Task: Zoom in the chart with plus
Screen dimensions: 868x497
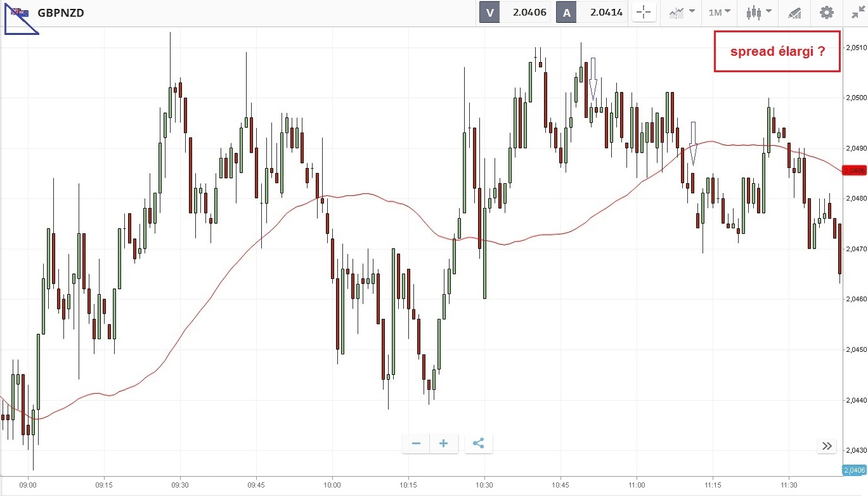Action: [444, 444]
